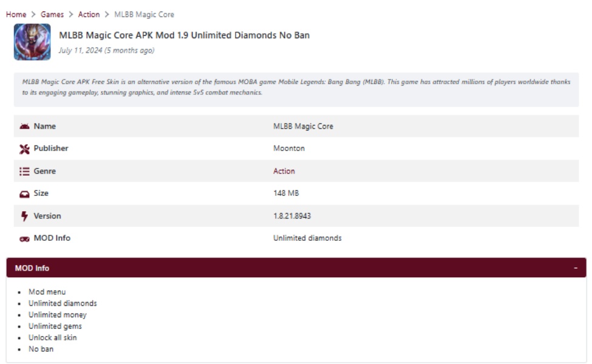This screenshot has height=364, width=592.
Task: Click the tools icon beside Publisher
Action: click(24, 149)
